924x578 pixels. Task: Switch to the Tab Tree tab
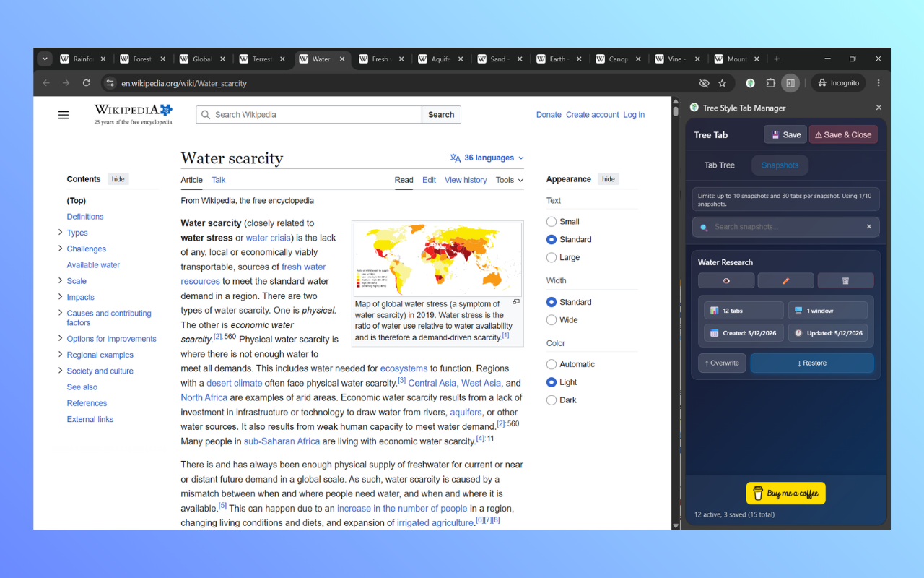point(720,165)
